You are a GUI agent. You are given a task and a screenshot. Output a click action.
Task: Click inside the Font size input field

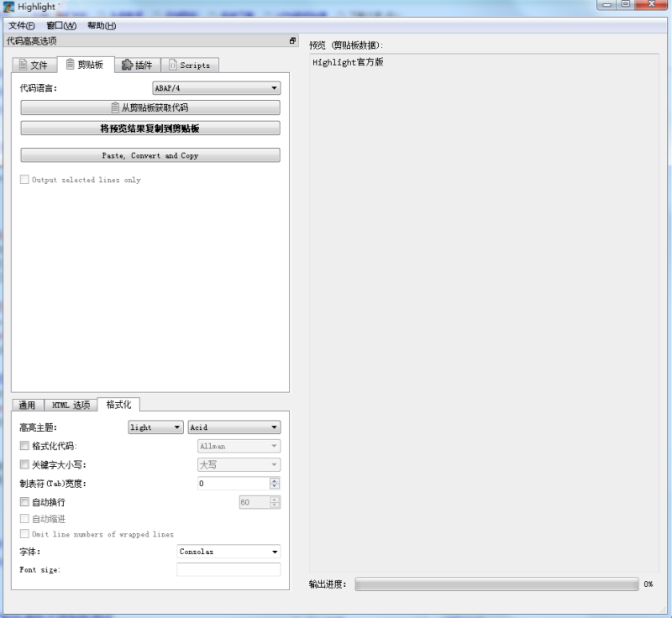coord(228,569)
